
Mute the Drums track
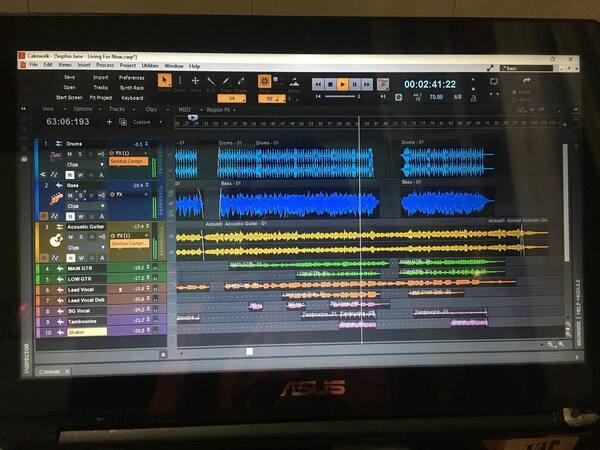click(70, 154)
